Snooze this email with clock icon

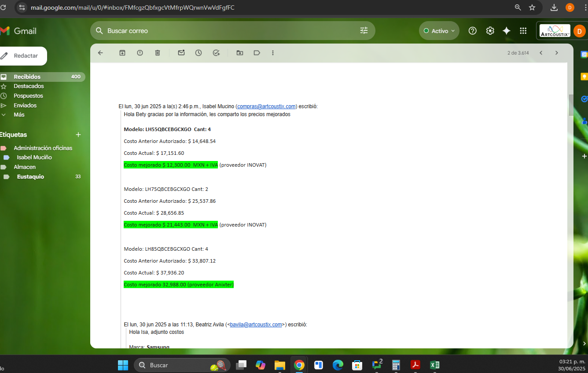pos(198,53)
